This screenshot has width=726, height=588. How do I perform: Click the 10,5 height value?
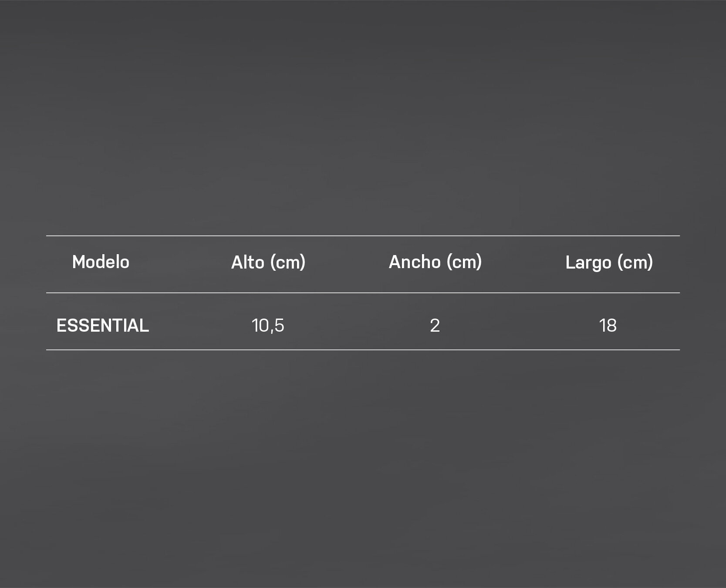[x=268, y=326]
